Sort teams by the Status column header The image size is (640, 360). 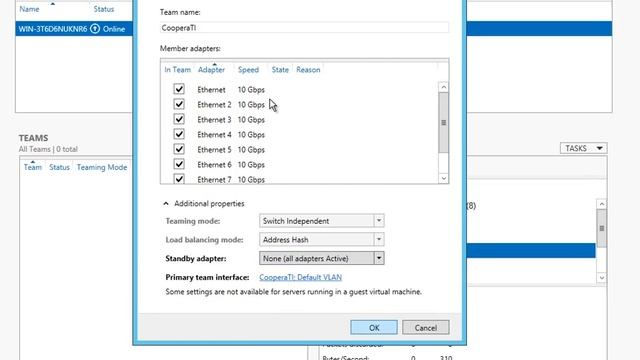(60, 167)
